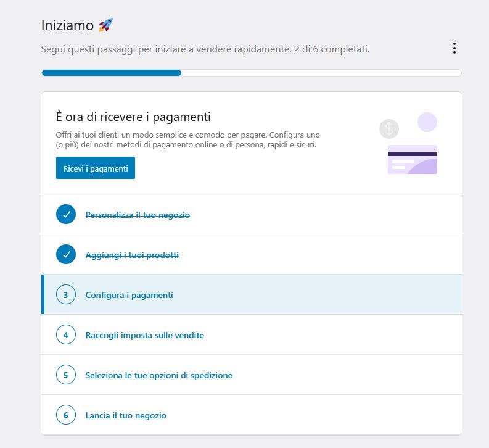Click step number 4 circle icon
The width and height of the screenshot is (489, 448).
click(x=66, y=334)
